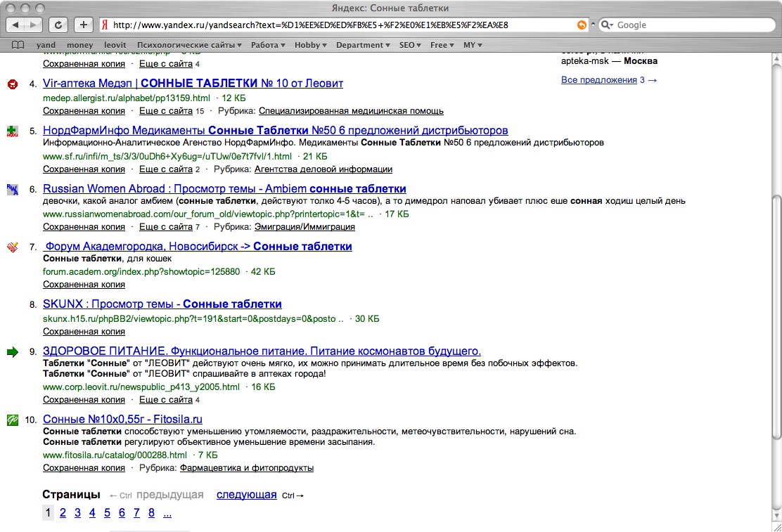Go back with the browser back arrow
Screen dimensions: 782x532
(x=15, y=25)
